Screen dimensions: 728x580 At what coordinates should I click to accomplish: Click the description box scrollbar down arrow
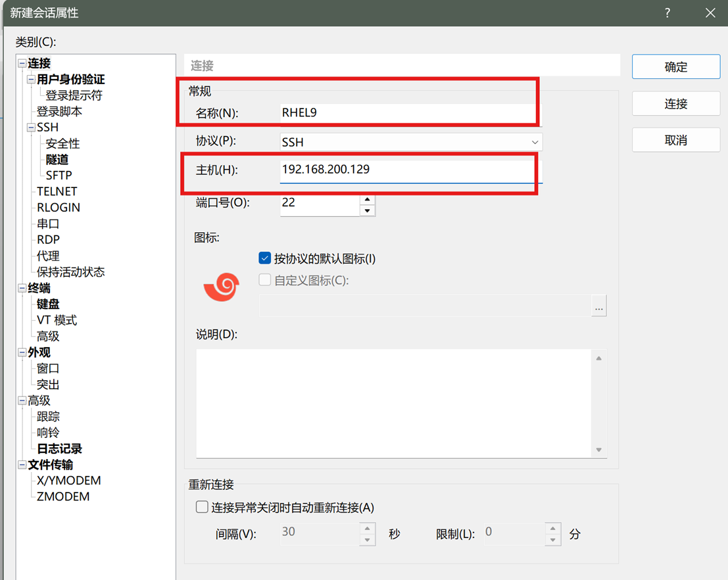pyautogui.click(x=599, y=450)
